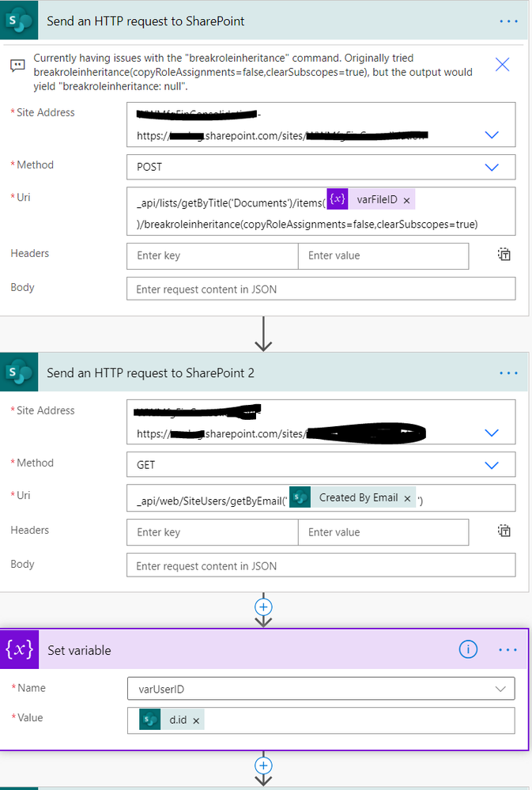Viewport: 532px width, 790px height.
Task: Open ellipsis menu of Send an HTTP request to SharePoint 2
Action: pyautogui.click(x=508, y=373)
